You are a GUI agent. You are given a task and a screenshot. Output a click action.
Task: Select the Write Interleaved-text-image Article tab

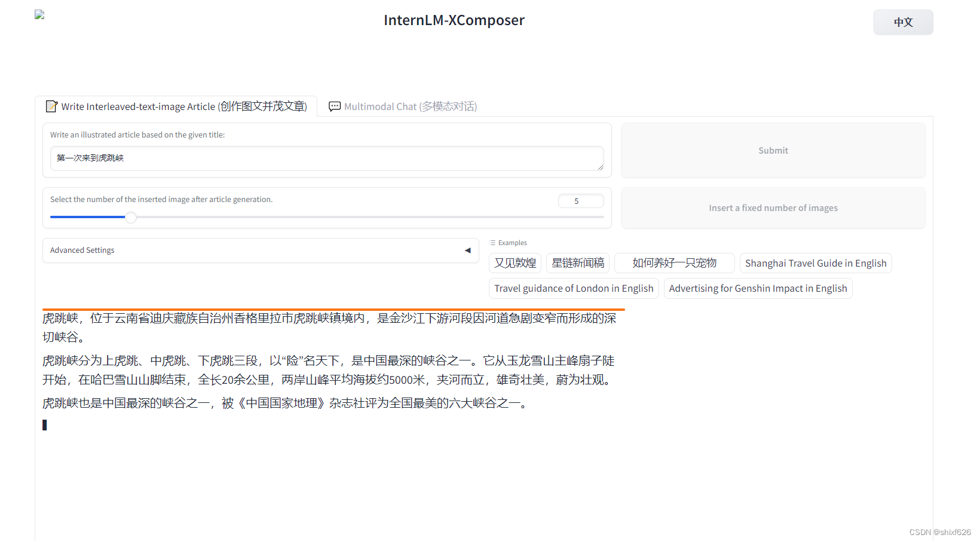[176, 106]
